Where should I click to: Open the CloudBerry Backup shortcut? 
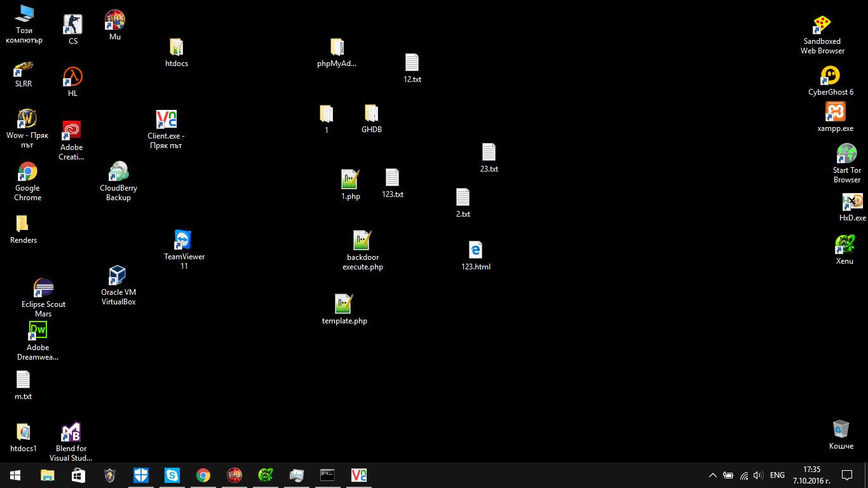click(x=118, y=181)
